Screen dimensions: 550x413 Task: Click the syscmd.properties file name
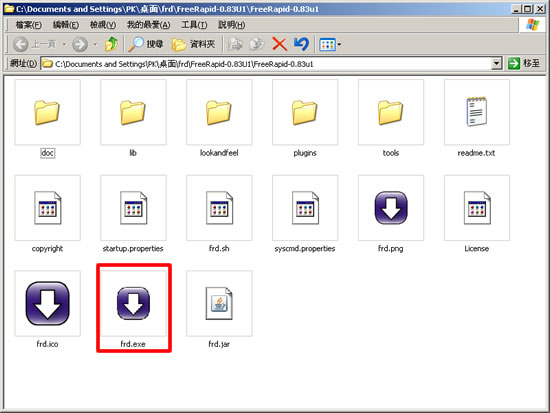pyautogui.click(x=305, y=249)
